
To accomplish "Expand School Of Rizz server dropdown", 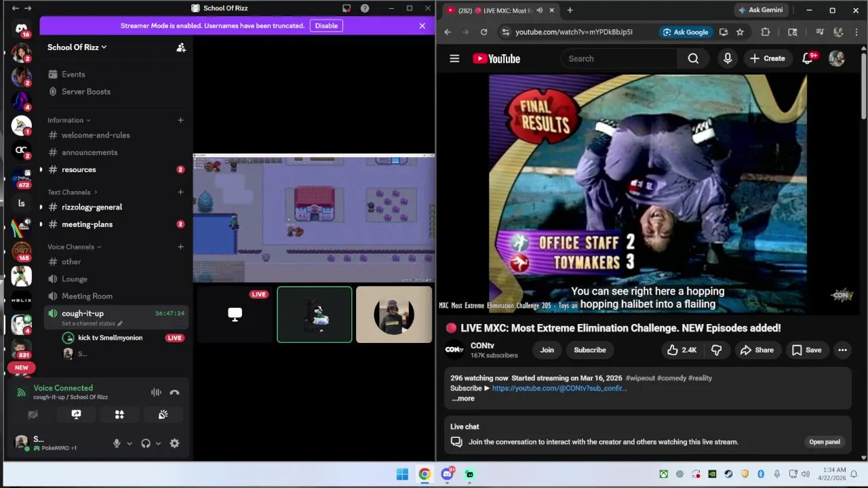I will [77, 47].
